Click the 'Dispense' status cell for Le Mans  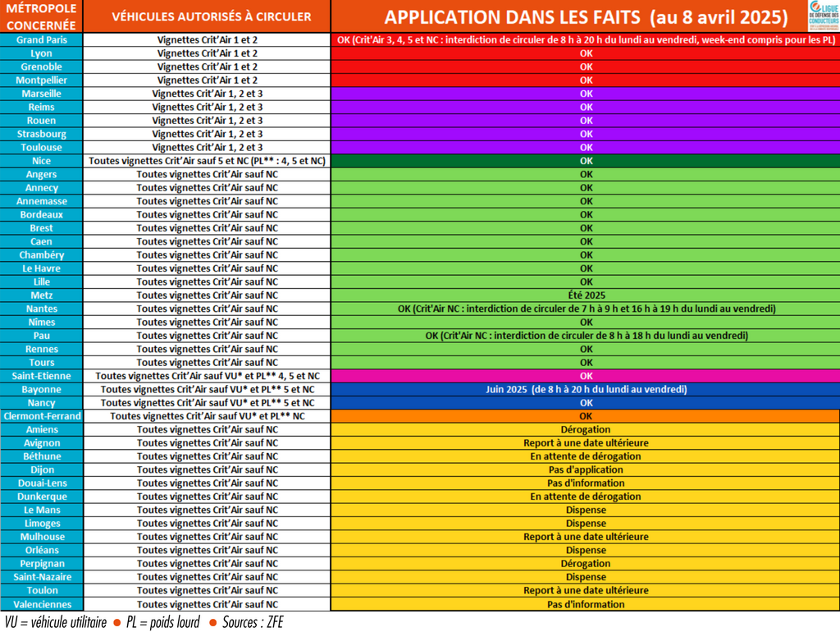point(585,510)
